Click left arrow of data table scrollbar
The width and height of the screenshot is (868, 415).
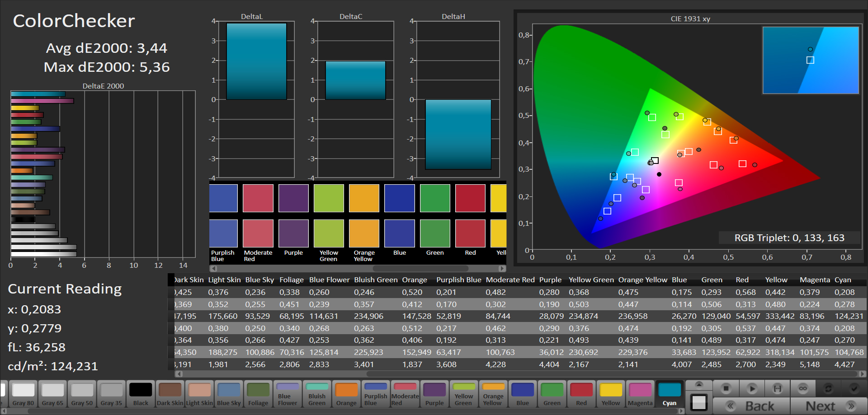(x=179, y=374)
